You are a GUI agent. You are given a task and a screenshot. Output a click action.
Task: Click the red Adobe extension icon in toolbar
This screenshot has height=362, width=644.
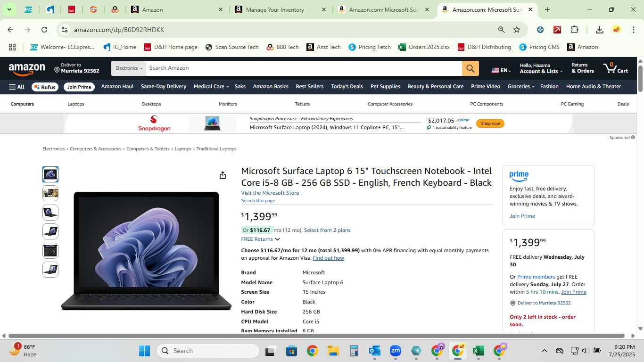[557, 30]
